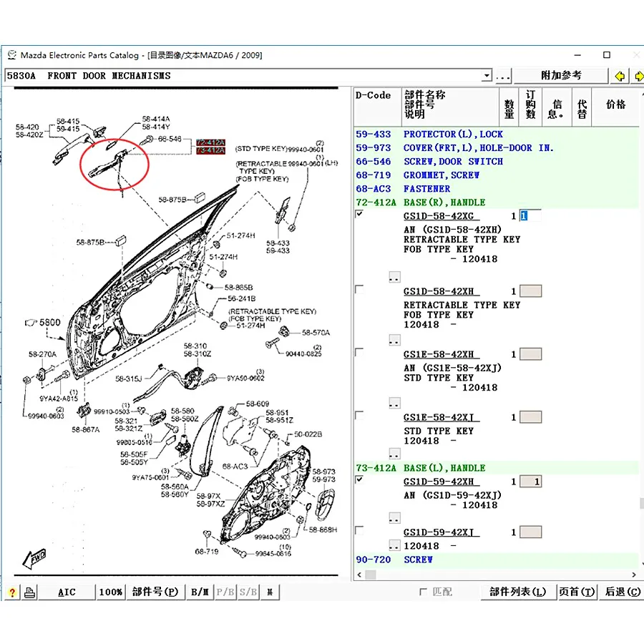Click the order quantity field for GS1D-59-42XJ
This screenshot has height=644, width=644.
530,532
